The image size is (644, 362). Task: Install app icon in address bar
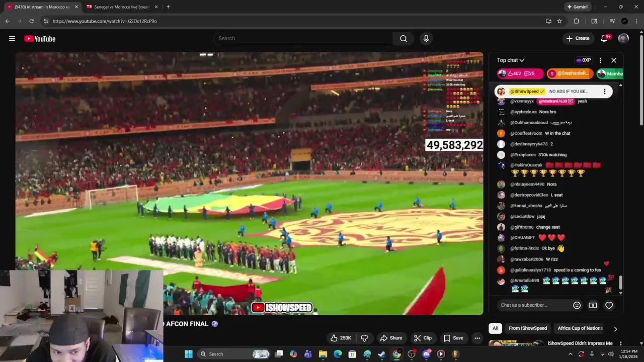548,21
